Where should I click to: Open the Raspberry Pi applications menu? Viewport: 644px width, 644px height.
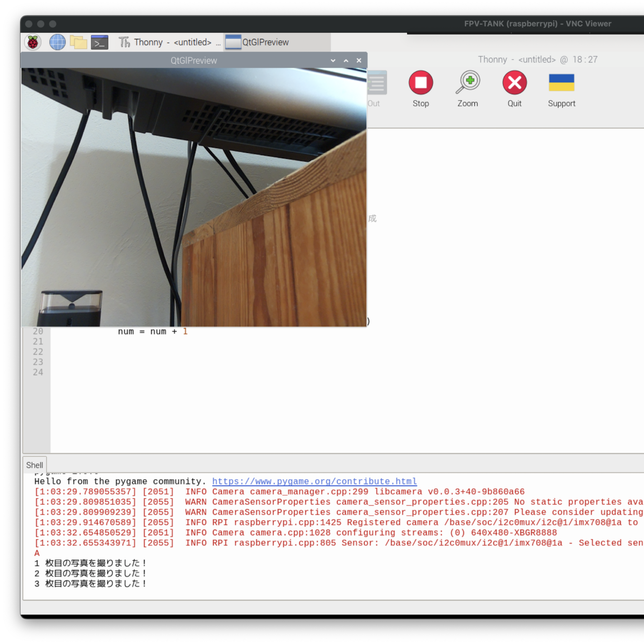click(x=33, y=42)
